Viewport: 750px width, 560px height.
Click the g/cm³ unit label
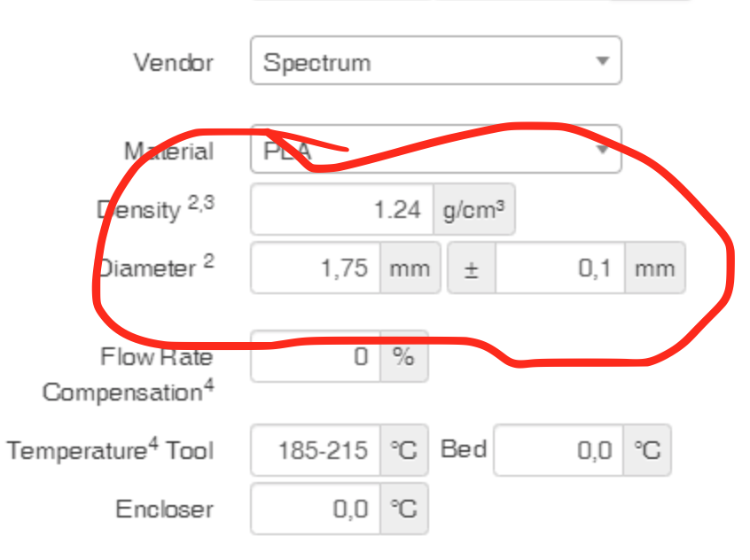[474, 209]
